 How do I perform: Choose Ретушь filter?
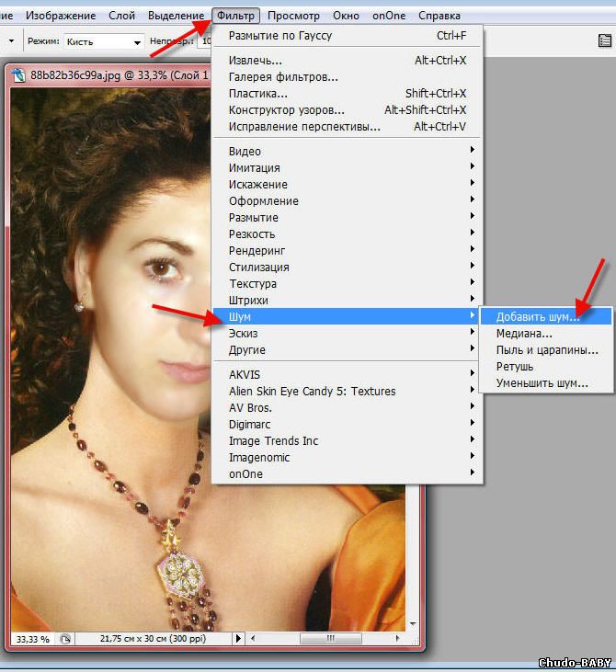point(546,367)
